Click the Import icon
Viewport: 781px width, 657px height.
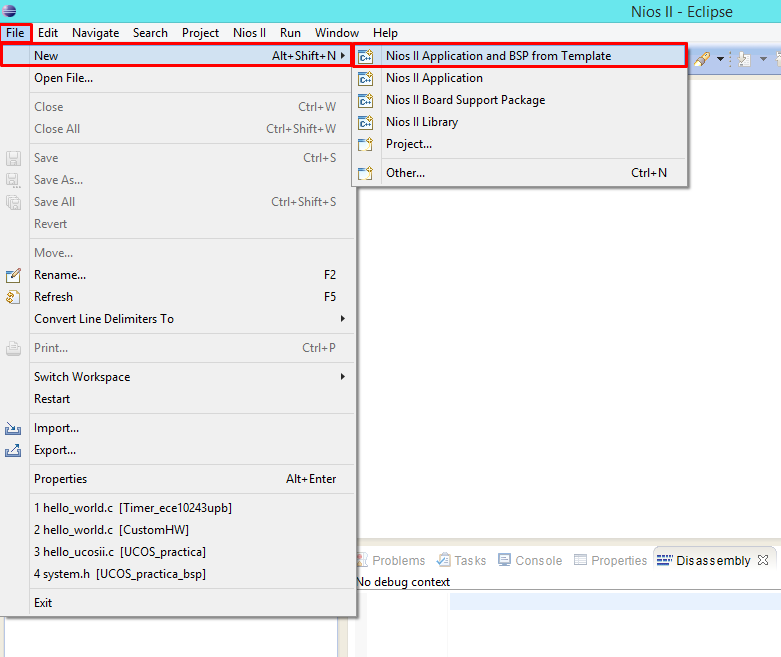tap(13, 428)
